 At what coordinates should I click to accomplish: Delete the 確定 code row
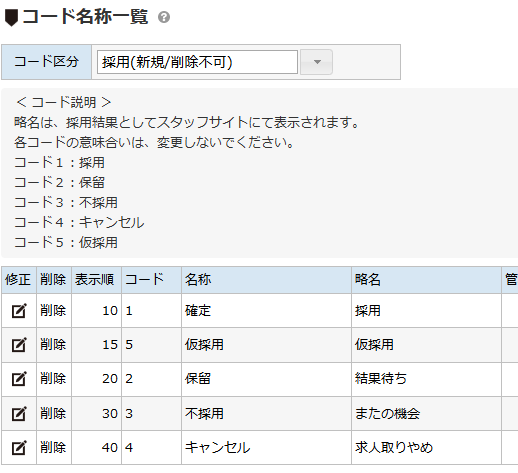[x=53, y=311]
